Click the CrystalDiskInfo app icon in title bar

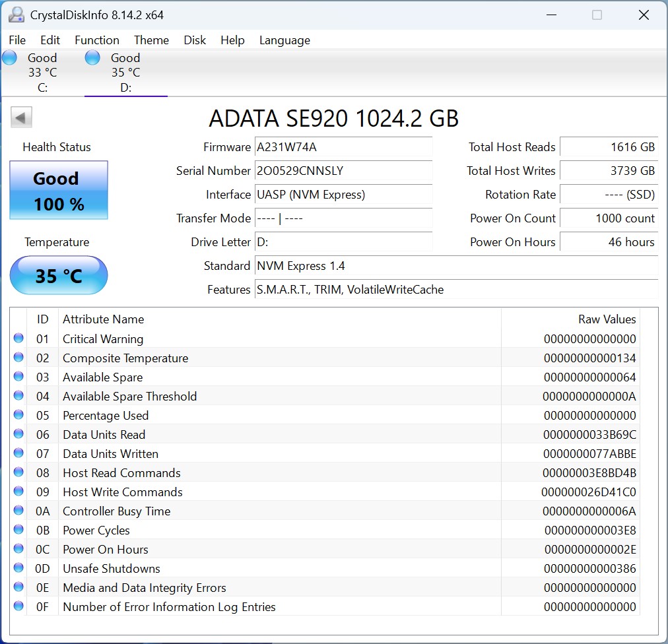click(x=16, y=15)
